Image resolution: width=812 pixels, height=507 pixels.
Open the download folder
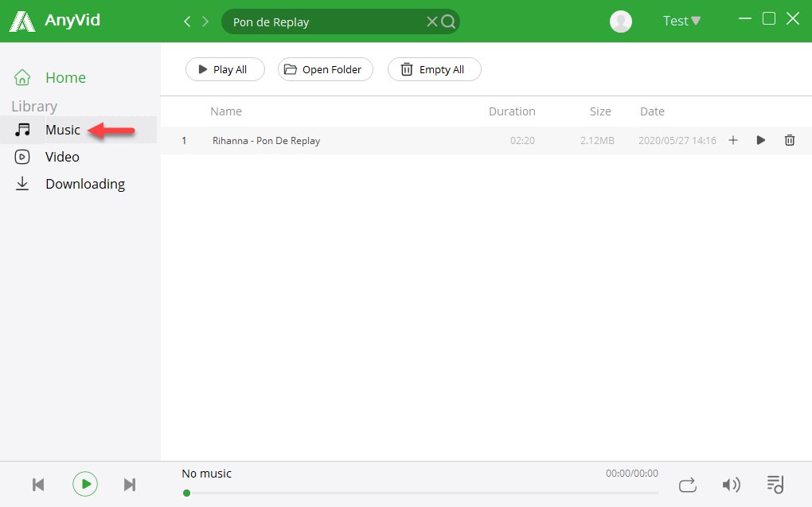tap(326, 69)
